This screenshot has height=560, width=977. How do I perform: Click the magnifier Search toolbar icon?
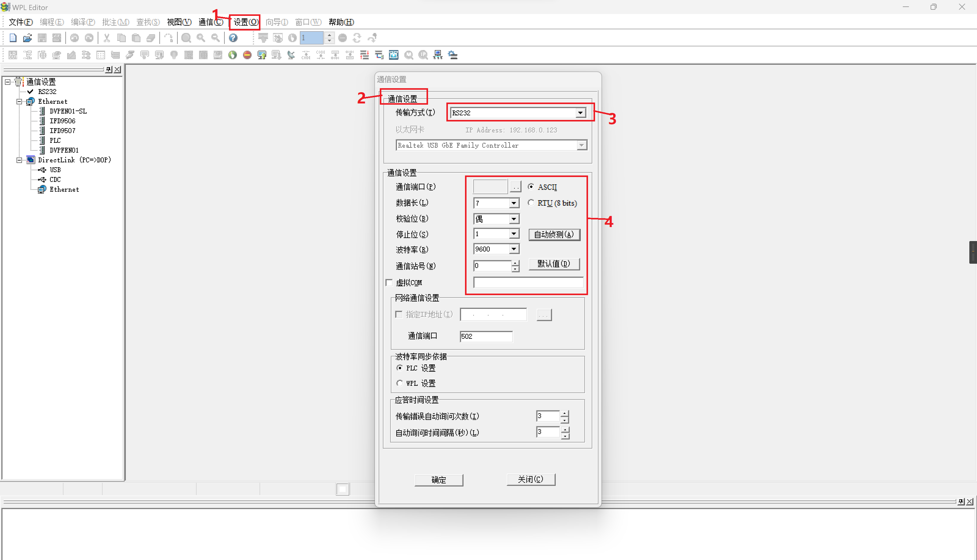click(x=186, y=38)
